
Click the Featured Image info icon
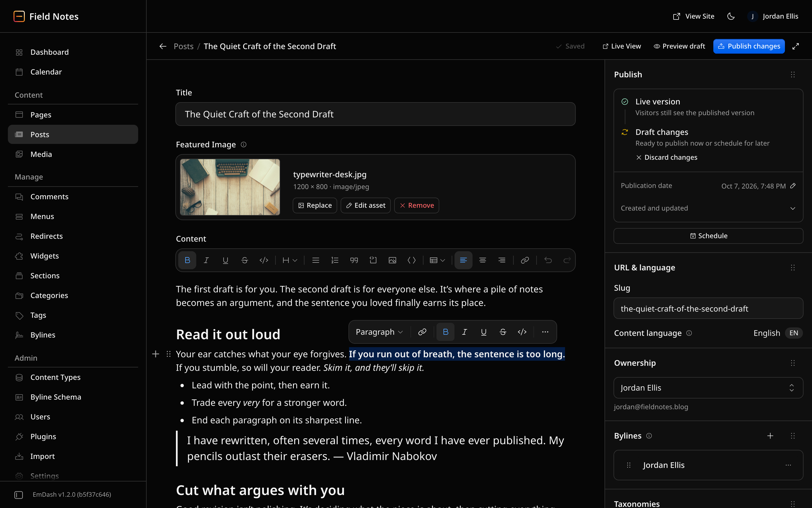[244, 144]
